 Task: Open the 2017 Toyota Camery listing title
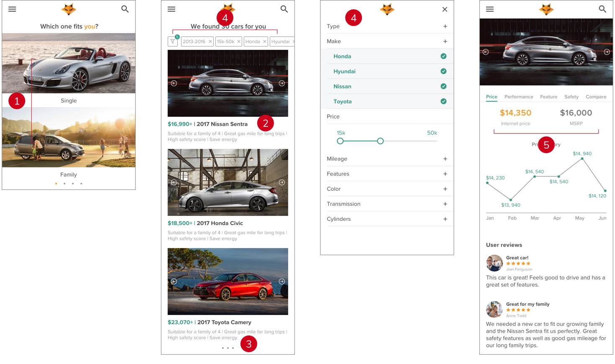[224, 322]
